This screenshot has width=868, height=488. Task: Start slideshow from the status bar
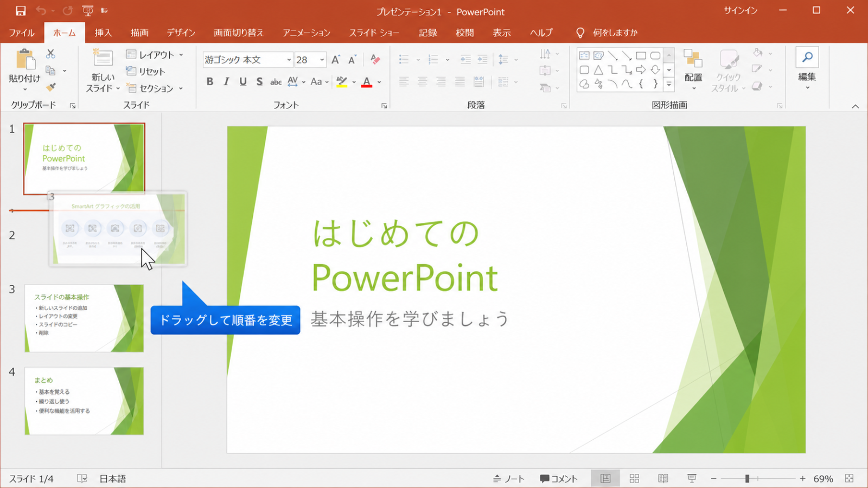tap(692, 479)
